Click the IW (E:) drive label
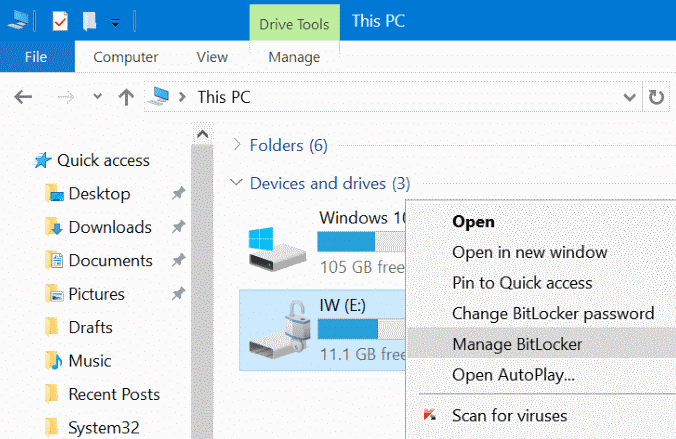The image size is (676, 439). (x=342, y=305)
